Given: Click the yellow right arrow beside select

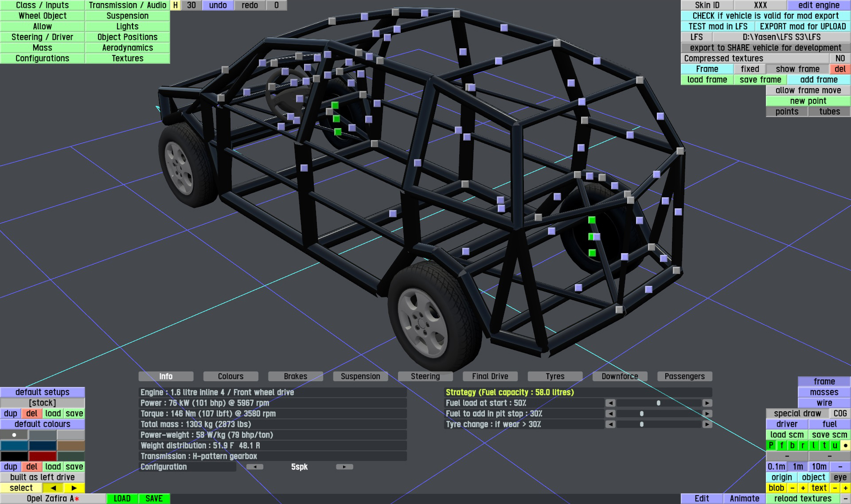Looking at the screenshot, I should [74, 488].
